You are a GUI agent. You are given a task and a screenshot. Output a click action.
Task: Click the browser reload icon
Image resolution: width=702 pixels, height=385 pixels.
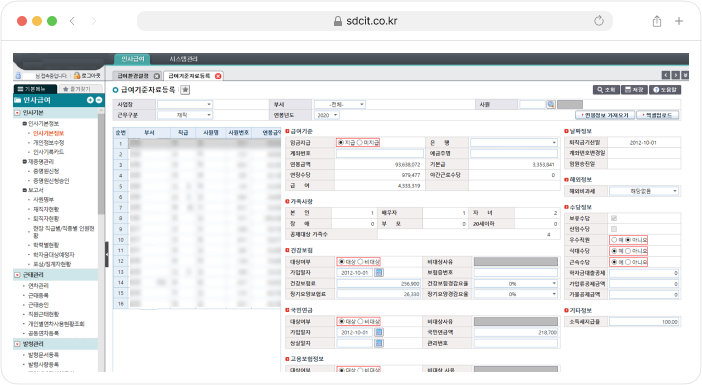[x=599, y=21]
